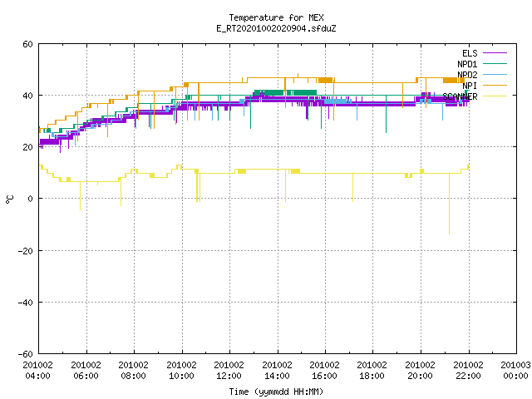Click the thick green NPD1 band around 14:00
The height and width of the screenshot is (399, 532).
(x=285, y=92)
